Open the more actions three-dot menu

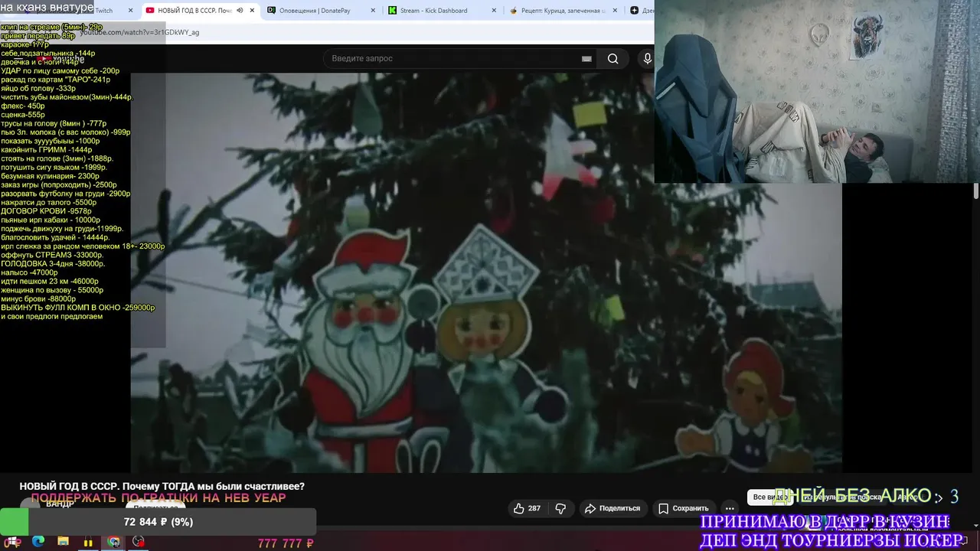(730, 508)
